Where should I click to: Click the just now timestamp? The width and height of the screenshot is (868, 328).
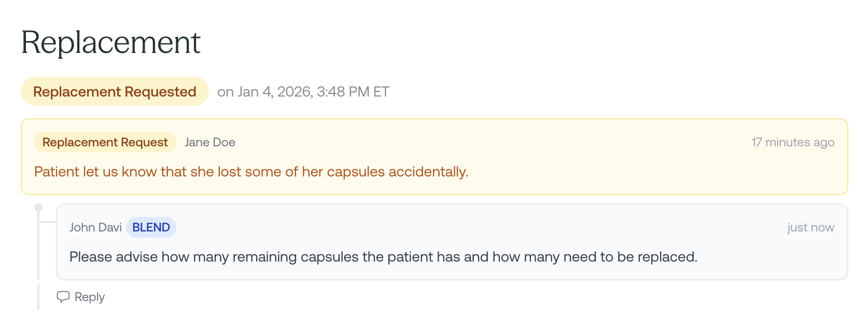pos(810,227)
